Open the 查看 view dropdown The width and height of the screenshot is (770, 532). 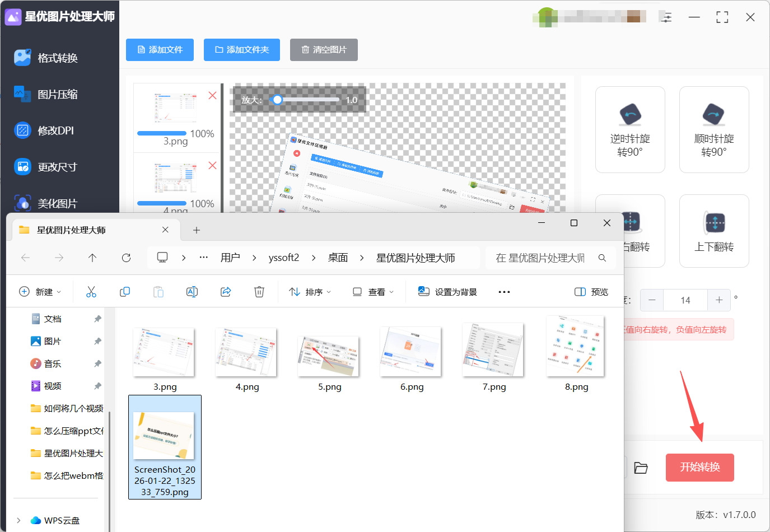pyautogui.click(x=373, y=292)
